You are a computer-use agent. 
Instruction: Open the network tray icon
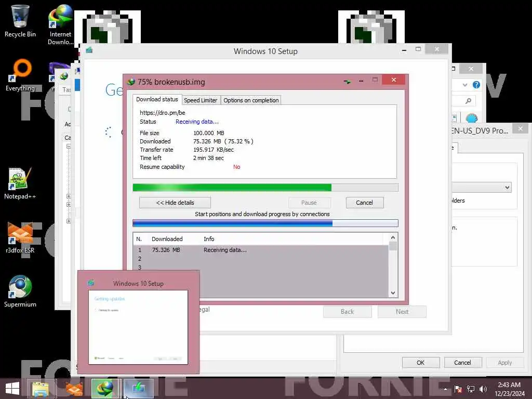pyautogui.click(x=470, y=389)
